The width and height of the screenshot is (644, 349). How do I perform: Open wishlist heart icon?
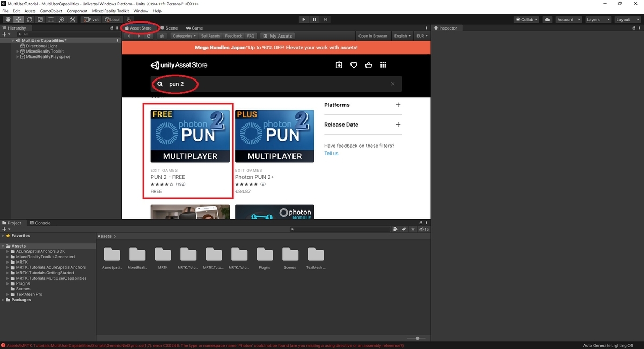(354, 65)
